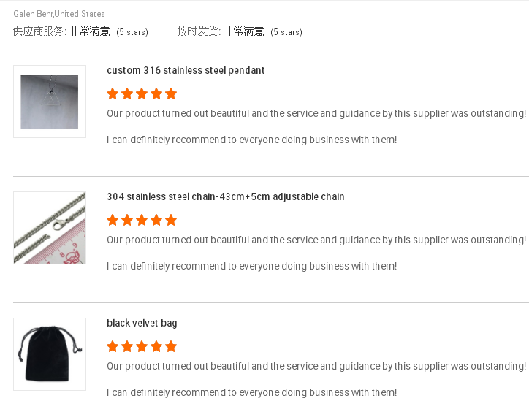Click the chain review recommendation sentence
Image resolution: width=529 pixels, height=420 pixels.
click(x=251, y=266)
